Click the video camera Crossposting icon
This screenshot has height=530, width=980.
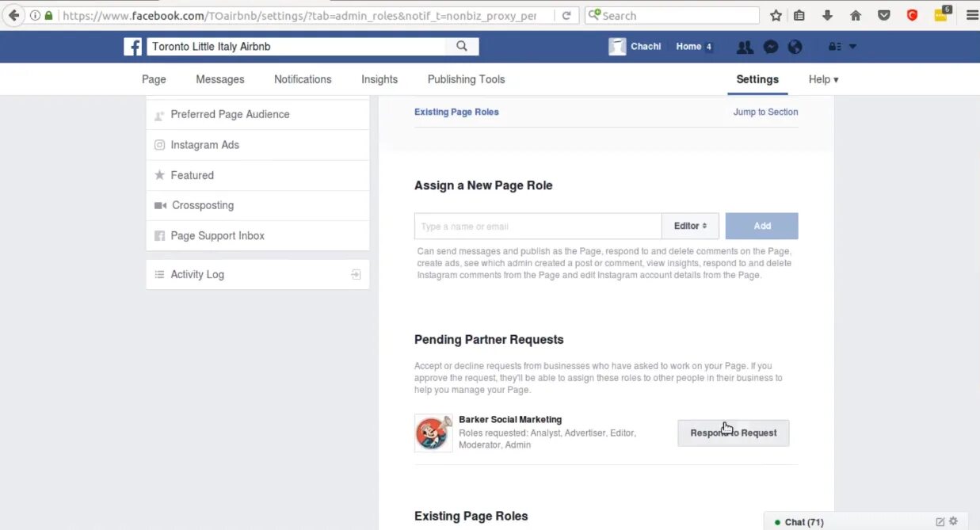point(160,205)
